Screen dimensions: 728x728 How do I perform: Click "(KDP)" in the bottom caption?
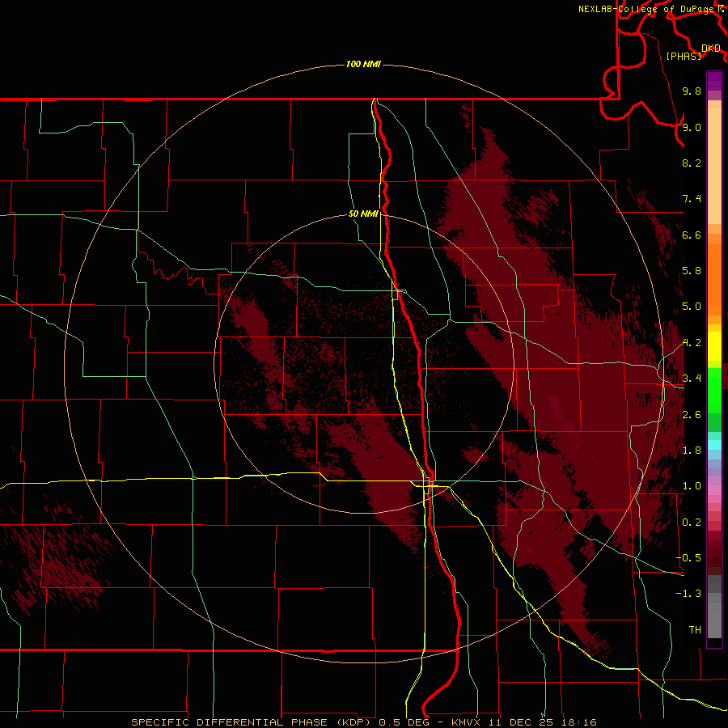click(x=352, y=722)
